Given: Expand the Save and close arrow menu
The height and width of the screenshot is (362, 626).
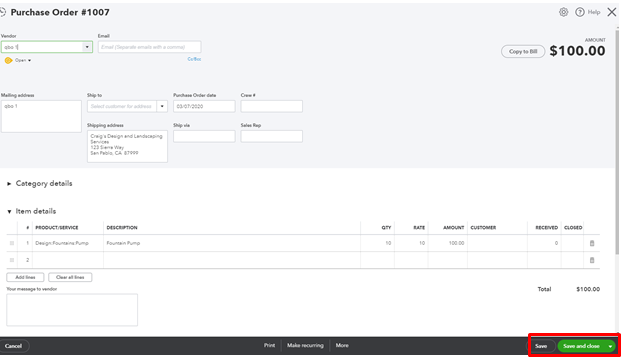Looking at the screenshot, I should (610, 346).
